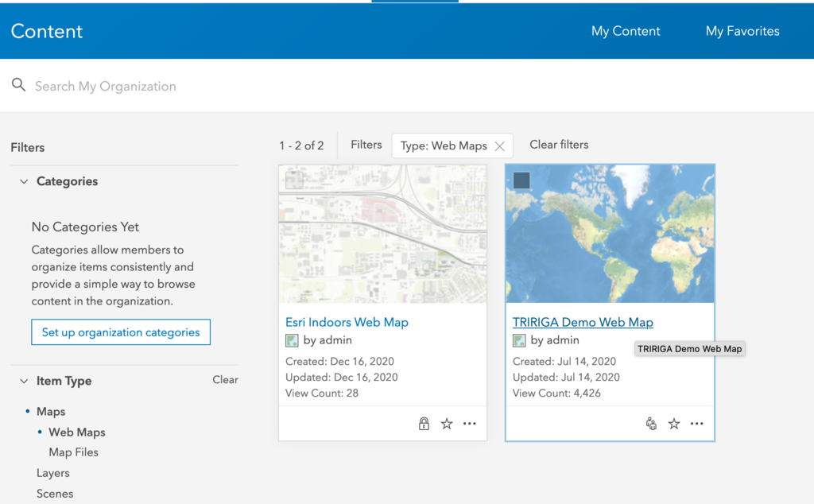
Task: Favorite the TRIRIGA Demo Web Map with star
Action: point(674,424)
